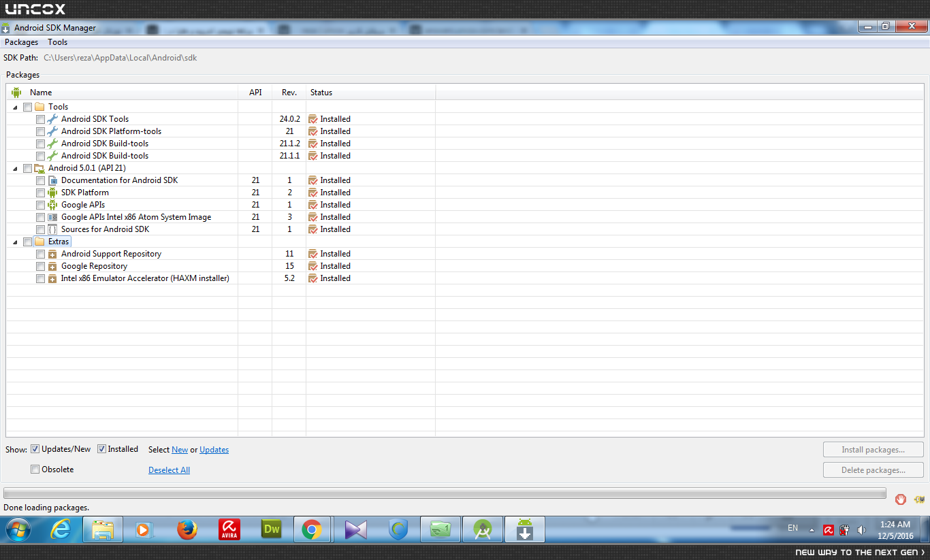
Task: Open Firefox from the taskbar
Action: (x=187, y=529)
